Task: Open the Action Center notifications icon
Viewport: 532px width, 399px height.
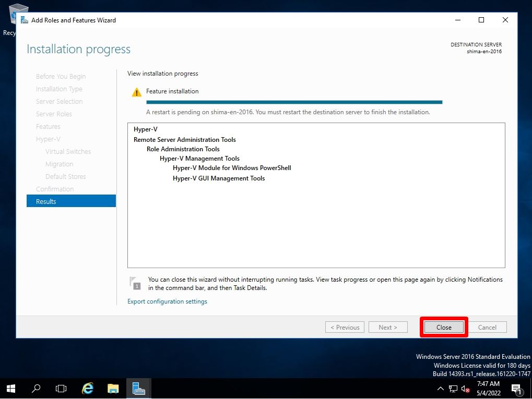Action: point(517,389)
